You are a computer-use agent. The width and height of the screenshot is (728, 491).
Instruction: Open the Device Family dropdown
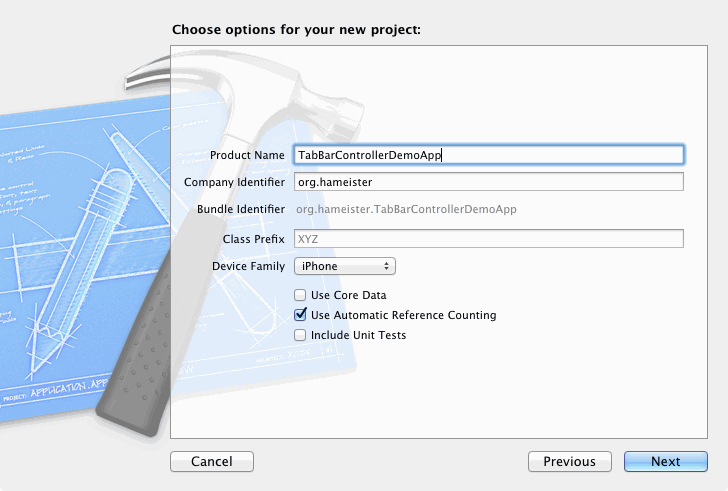coord(344,266)
